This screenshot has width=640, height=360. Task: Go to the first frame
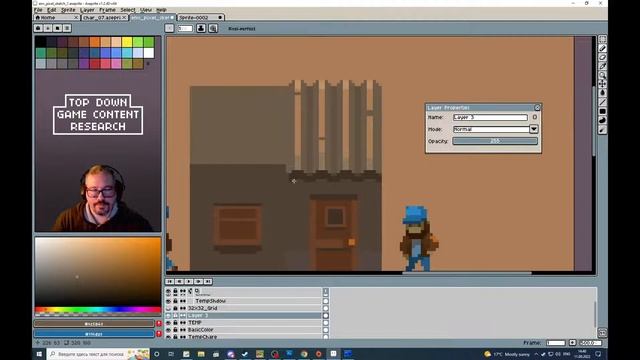[169, 282]
